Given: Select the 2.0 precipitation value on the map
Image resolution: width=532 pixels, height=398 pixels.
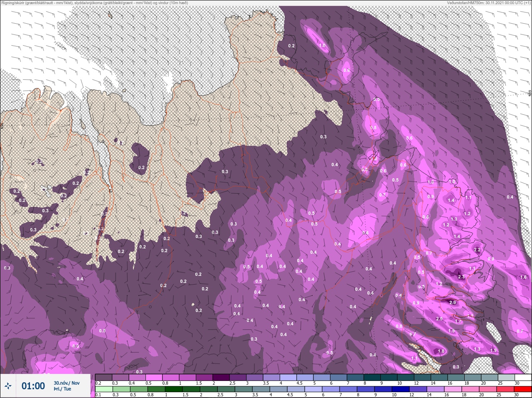Looking at the screenshot, I should pos(439,319).
